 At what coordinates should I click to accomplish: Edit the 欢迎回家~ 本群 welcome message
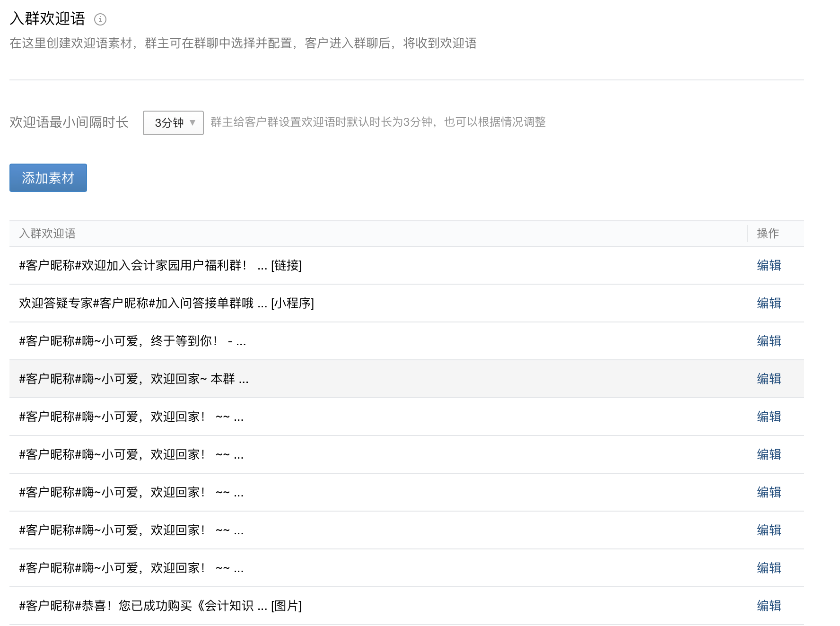(x=769, y=379)
